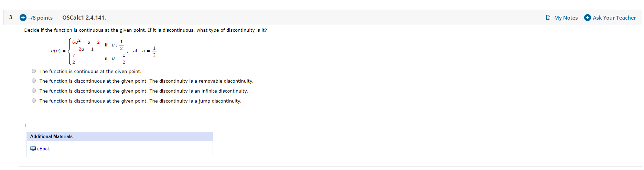The image size is (644, 170).
Task: Expand the points plus icon for question 3
Action: [x=23, y=18]
